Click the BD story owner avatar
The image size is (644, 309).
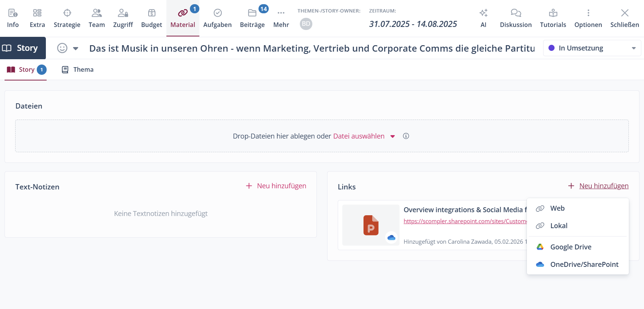click(x=306, y=24)
